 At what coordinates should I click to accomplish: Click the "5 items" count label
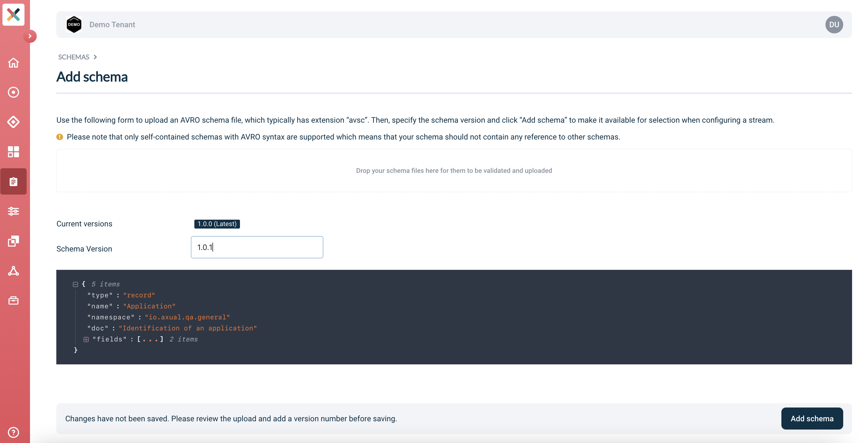pos(106,284)
